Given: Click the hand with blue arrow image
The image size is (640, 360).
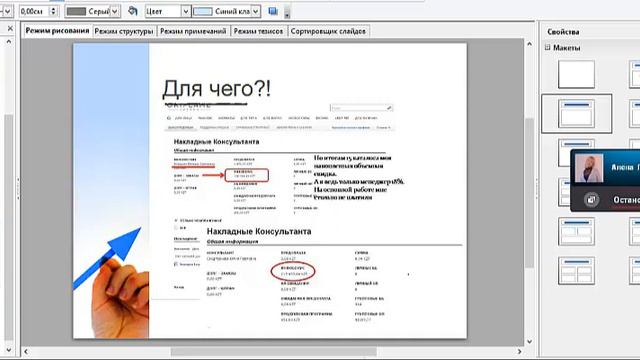Looking at the screenshot, I should point(111,282).
